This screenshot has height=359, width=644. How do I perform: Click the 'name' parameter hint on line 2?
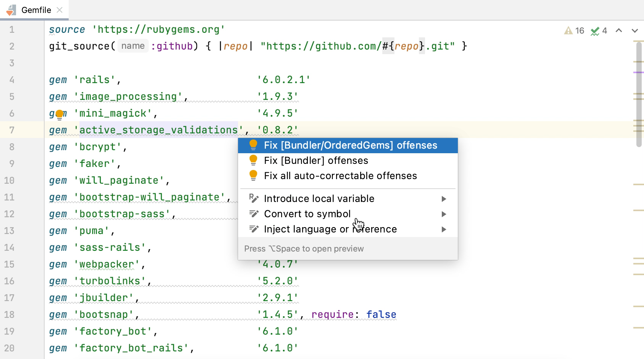click(133, 46)
